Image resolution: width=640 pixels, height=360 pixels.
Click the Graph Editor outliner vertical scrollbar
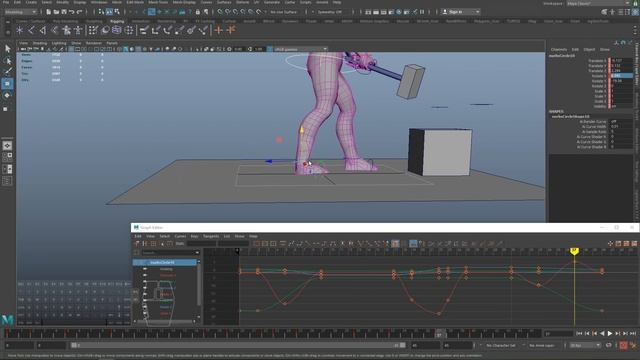click(x=199, y=283)
